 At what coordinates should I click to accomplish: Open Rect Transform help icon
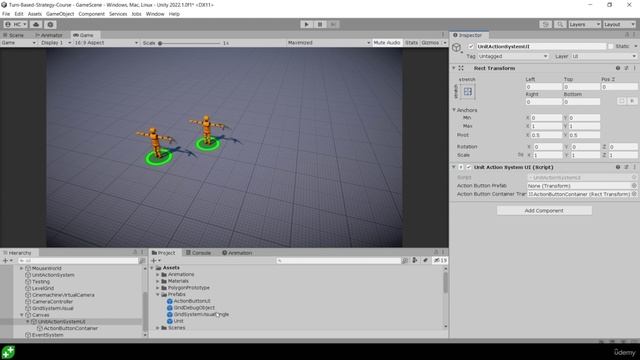pyautogui.click(x=618, y=68)
